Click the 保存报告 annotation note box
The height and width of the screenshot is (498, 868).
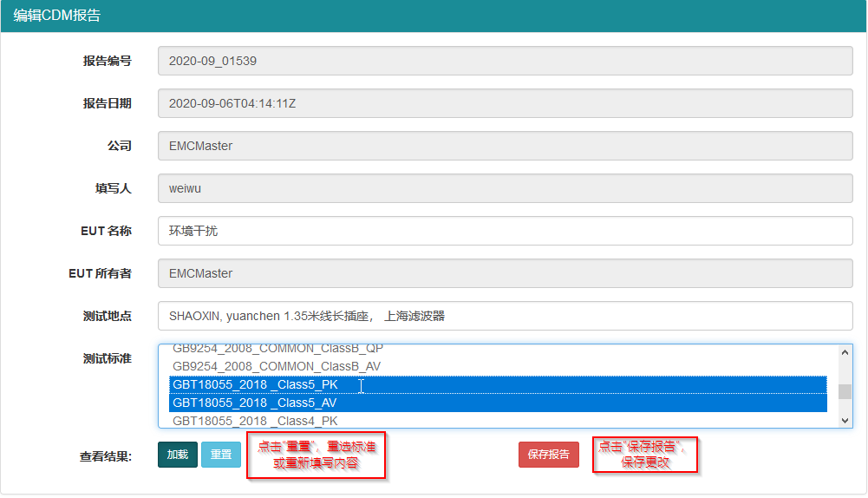[x=644, y=455]
